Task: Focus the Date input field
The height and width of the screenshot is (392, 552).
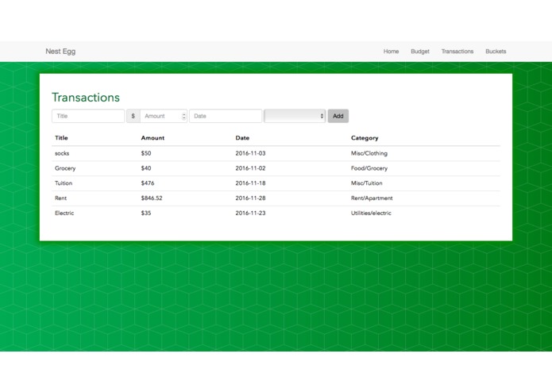Action: (x=226, y=116)
